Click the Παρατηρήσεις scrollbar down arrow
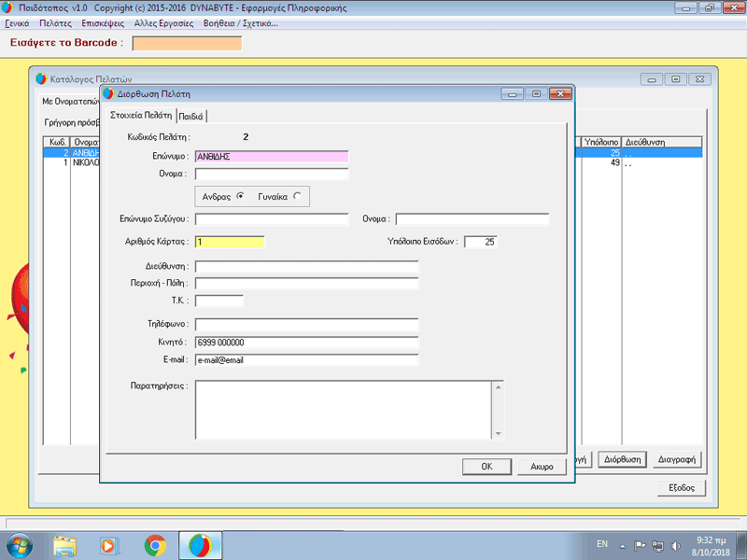 499,433
